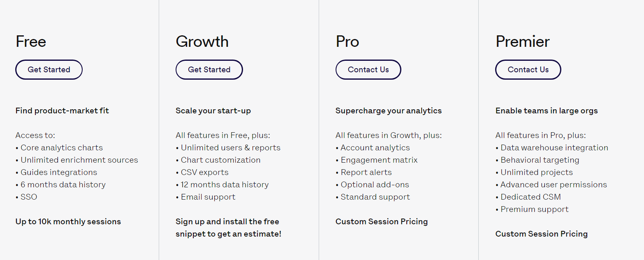This screenshot has height=260, width=644.
Task: Click Get Started under the Growth plan
Action: point(209,70)
